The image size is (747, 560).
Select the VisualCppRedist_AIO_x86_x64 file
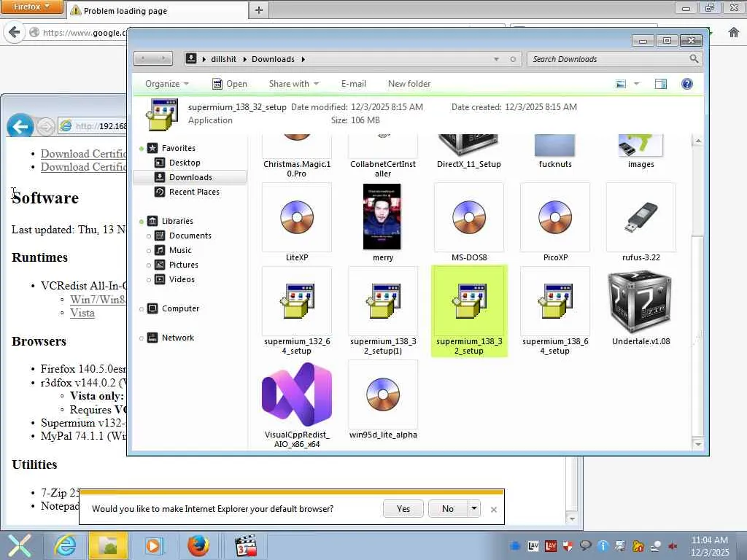[x=297, y=405]
